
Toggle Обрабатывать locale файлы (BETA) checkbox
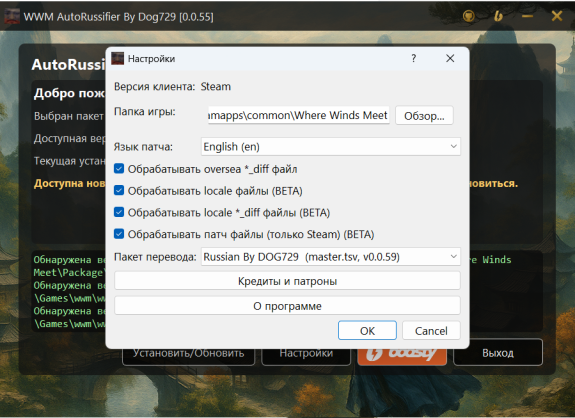pos(119,190)
